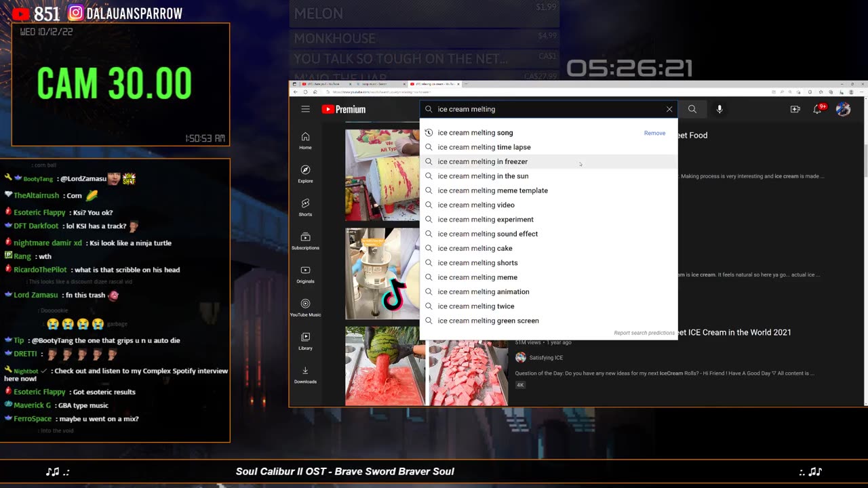Click the 4K badge under the video
This screenshot has height=488, width=868.
coord(520,385)
